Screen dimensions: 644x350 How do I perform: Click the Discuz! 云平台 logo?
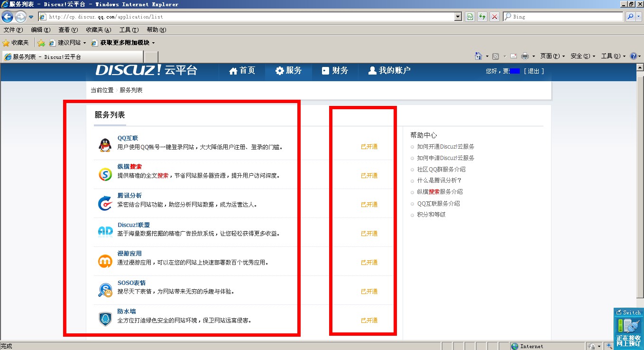tap(146, 70)
